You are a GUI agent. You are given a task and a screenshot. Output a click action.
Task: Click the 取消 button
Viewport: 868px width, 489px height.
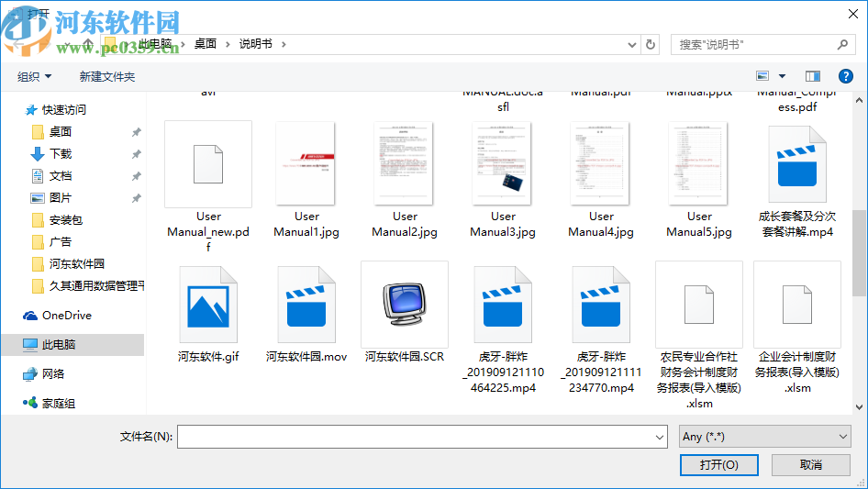coord(811,464)
